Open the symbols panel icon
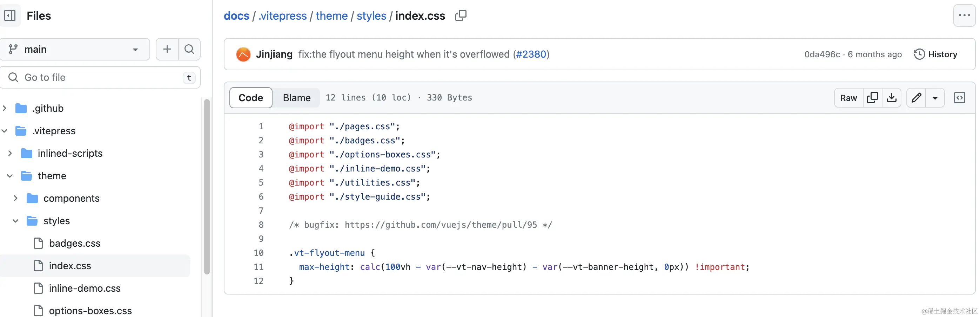This screenshot has width=980, height=317. (959, 98)
